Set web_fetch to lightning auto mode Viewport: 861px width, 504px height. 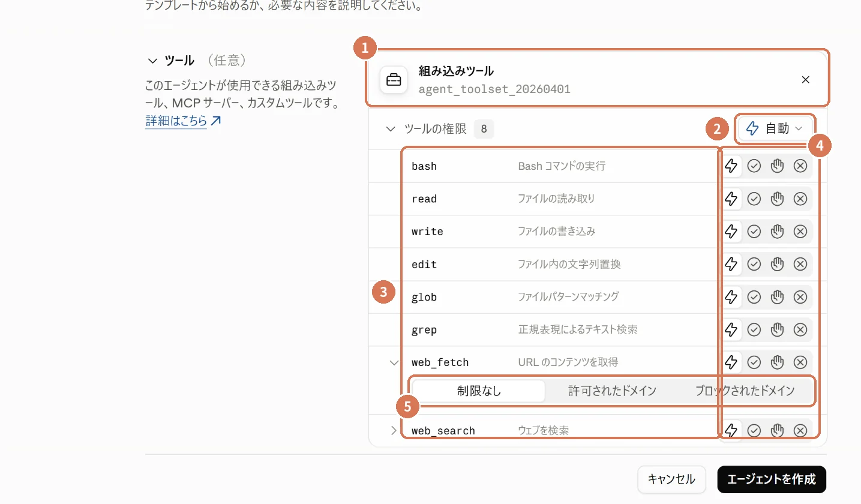[731, 362]
